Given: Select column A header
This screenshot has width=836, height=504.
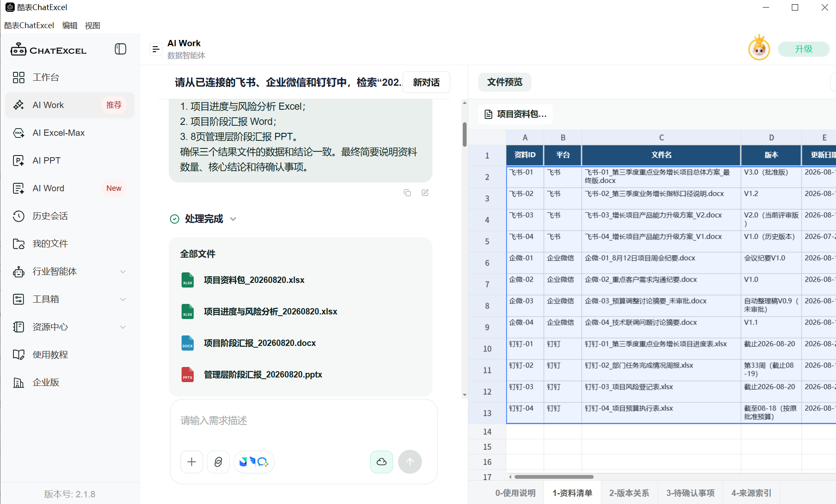Looking at the screenshot, I should tap(525, 137).
